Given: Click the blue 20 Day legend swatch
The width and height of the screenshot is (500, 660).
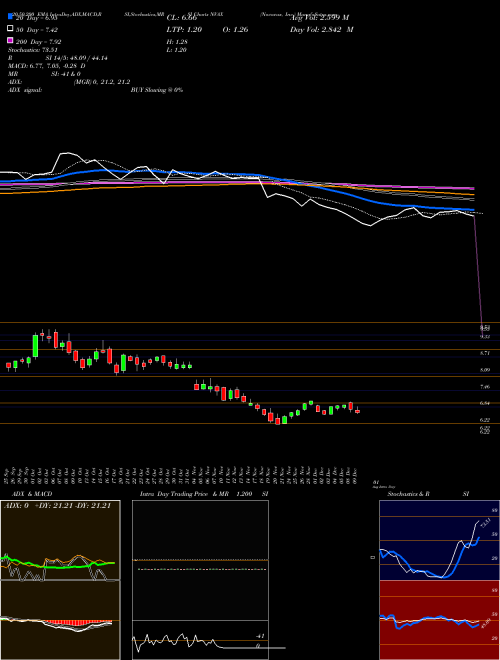Looking at the screenshot, I should [x=10, y=17].
